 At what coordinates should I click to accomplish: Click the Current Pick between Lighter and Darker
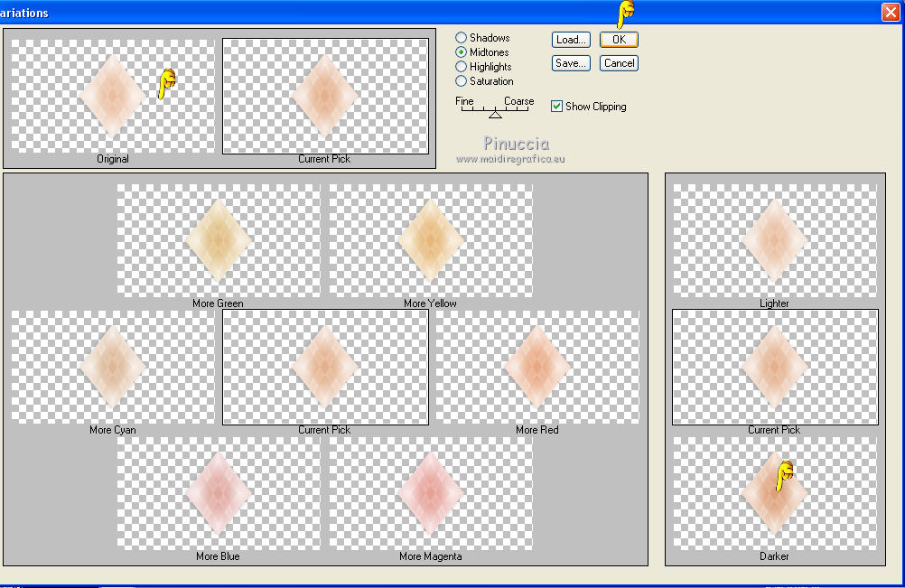pos(775,367)
